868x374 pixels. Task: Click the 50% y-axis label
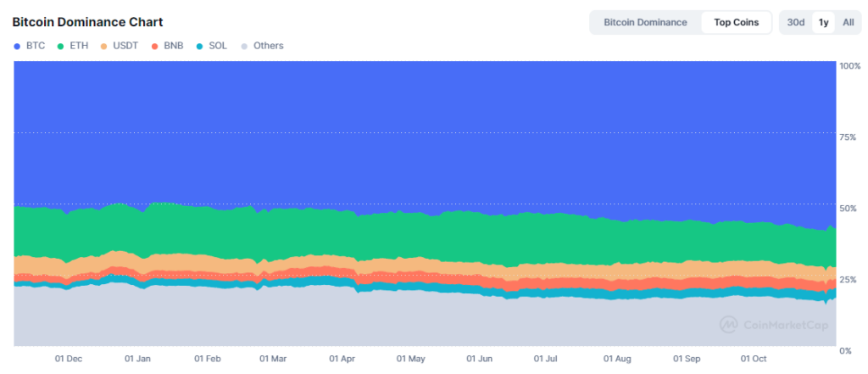tap(848, 209)
